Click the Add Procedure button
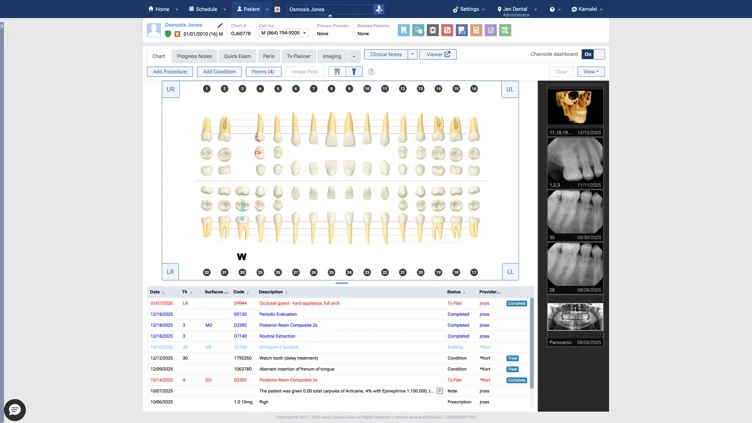This screenshot has height=423, width=752. [170, 72]
